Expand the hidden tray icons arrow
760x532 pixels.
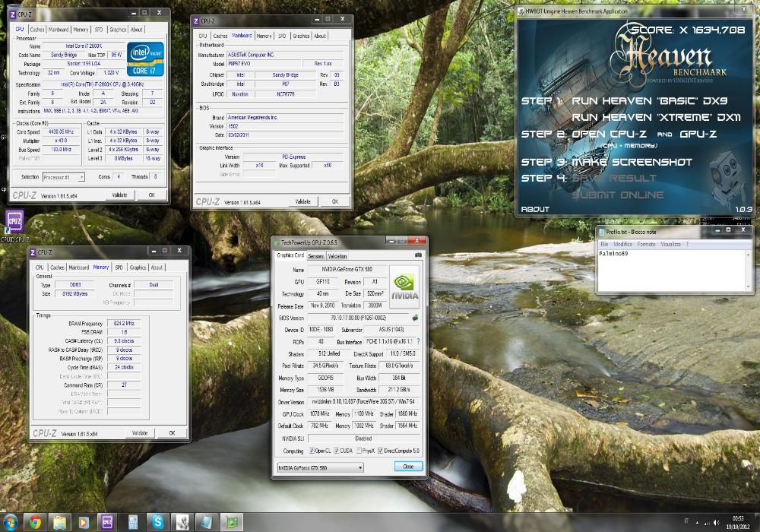pos(697,523)
